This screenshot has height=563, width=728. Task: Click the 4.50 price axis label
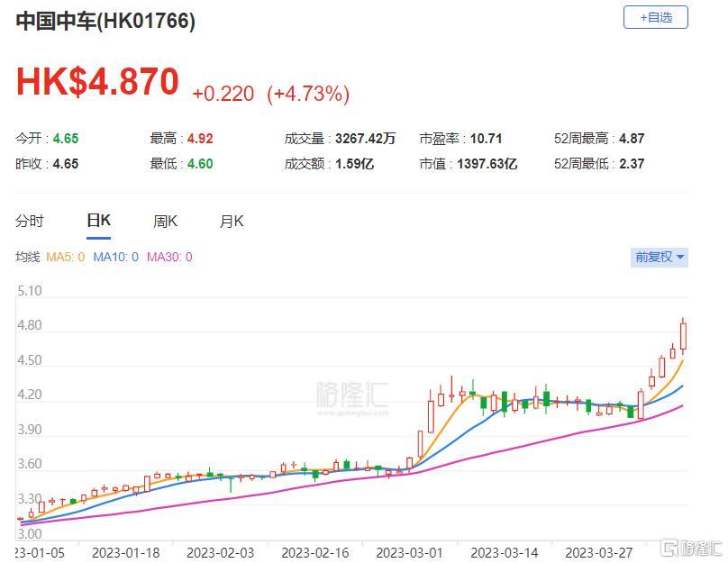point(29,360)
